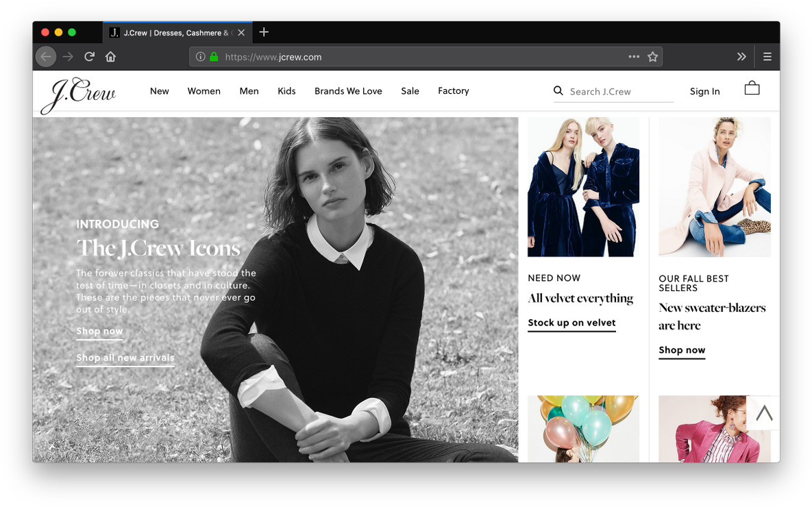The height and width of the screenshot is (507, 812).
Task: Open the Factory link
Action: click(454, 91)
